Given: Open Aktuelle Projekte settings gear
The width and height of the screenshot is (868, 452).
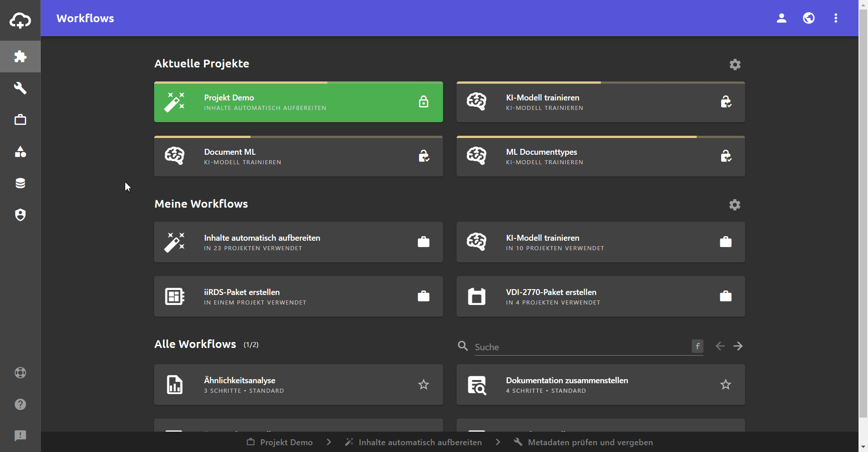Looking at the screenshot, I should tap(735, 64).
